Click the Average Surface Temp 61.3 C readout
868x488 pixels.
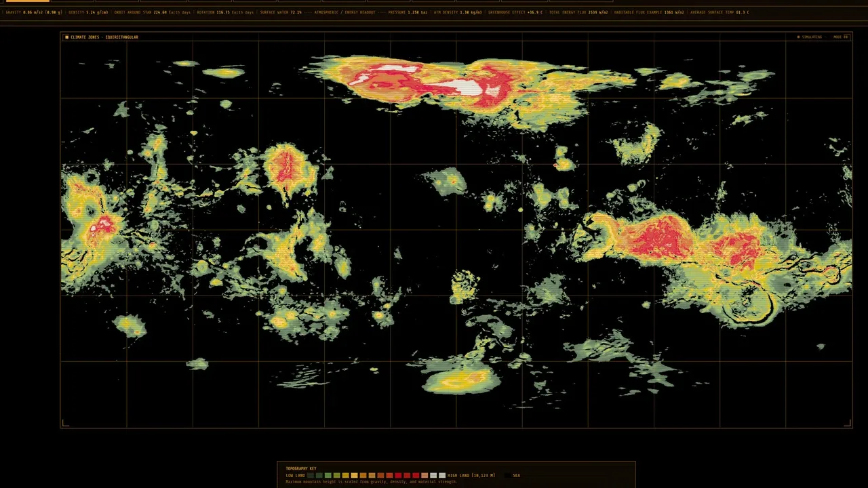click(x=719, y=12)
